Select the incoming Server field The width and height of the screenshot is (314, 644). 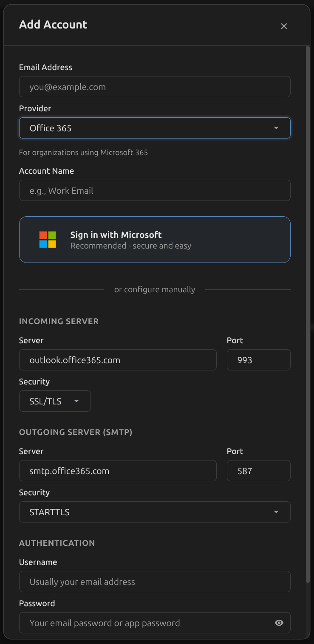pos(118,360)
